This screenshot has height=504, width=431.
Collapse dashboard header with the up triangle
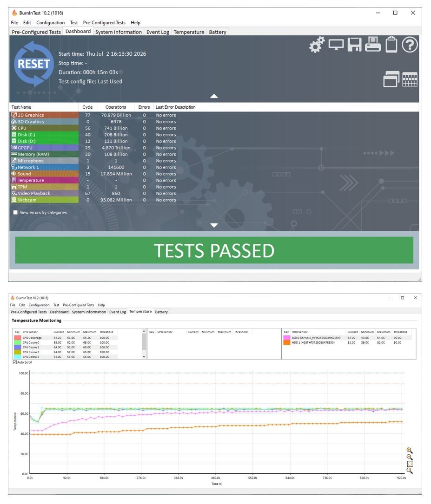point(214,96)
